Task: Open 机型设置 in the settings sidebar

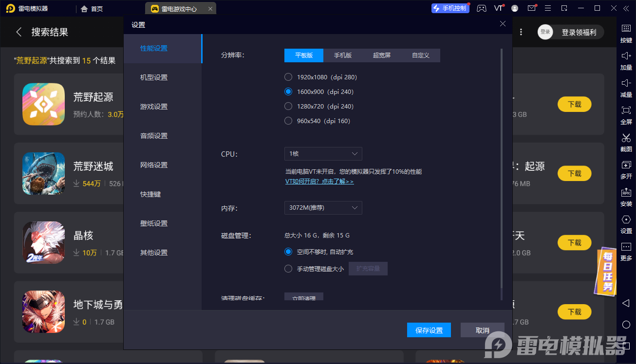Action: pyautogui.click(x=163, y=78)
